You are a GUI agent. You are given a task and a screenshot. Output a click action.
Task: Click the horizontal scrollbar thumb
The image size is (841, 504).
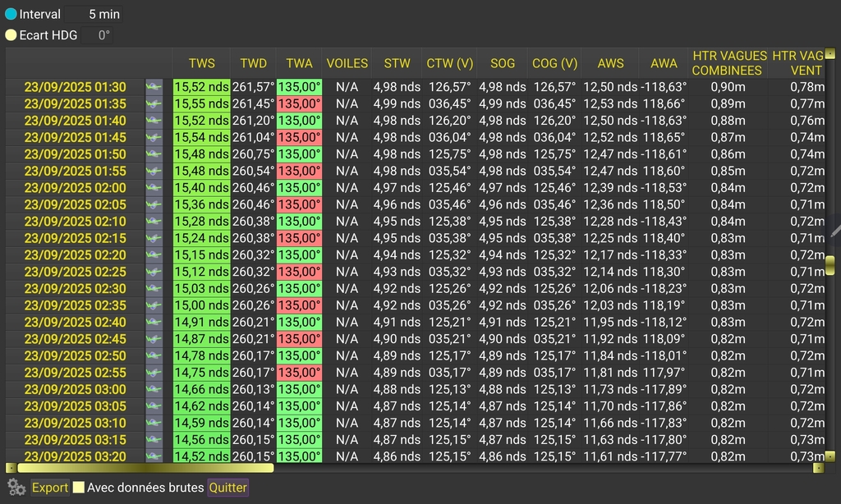coord(145,469)
